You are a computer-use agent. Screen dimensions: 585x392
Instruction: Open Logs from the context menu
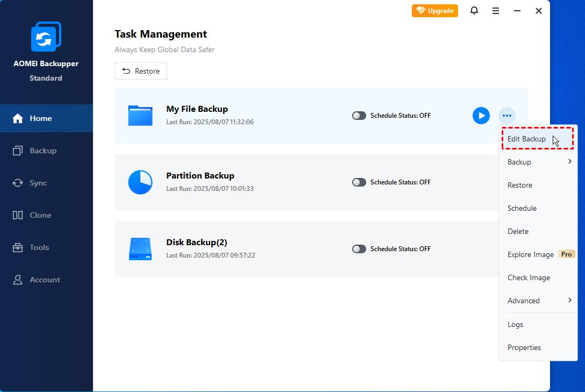tap(538, 324)
